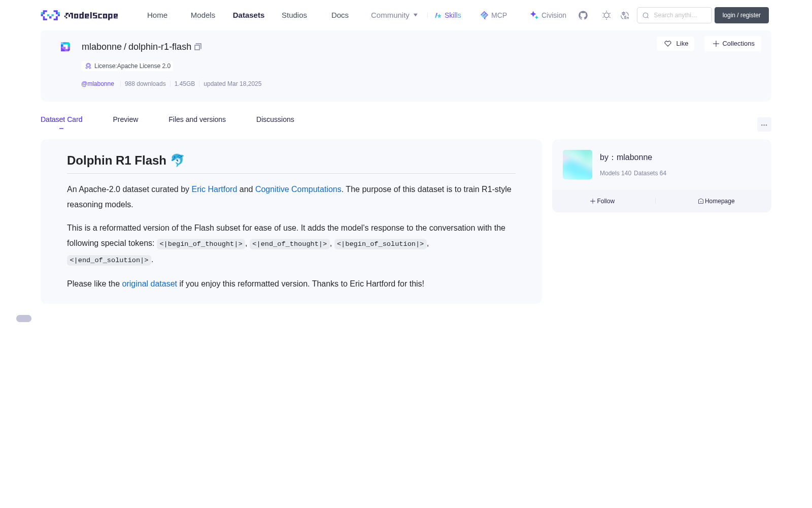Click the 'by：mlabonne' author name

click(x=626, y=157)
